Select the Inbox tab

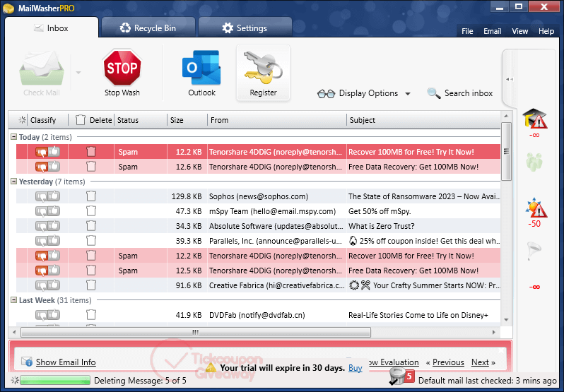pyautogui.click(x=51, y=28)
